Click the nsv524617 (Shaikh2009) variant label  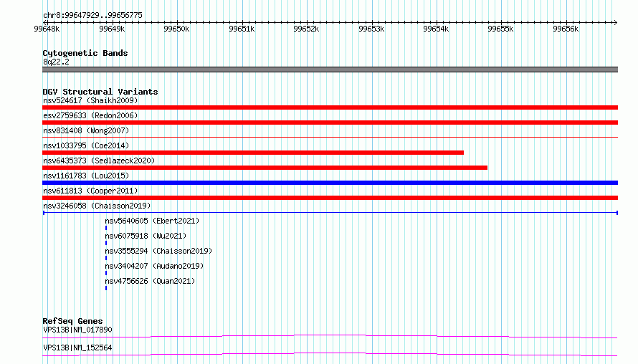(90, 100)
